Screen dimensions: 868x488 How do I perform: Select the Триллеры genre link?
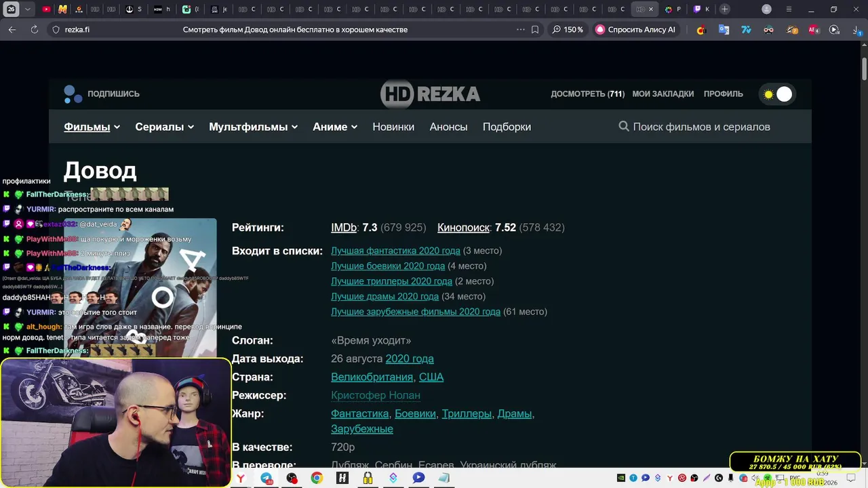click(x=467, y=413)
